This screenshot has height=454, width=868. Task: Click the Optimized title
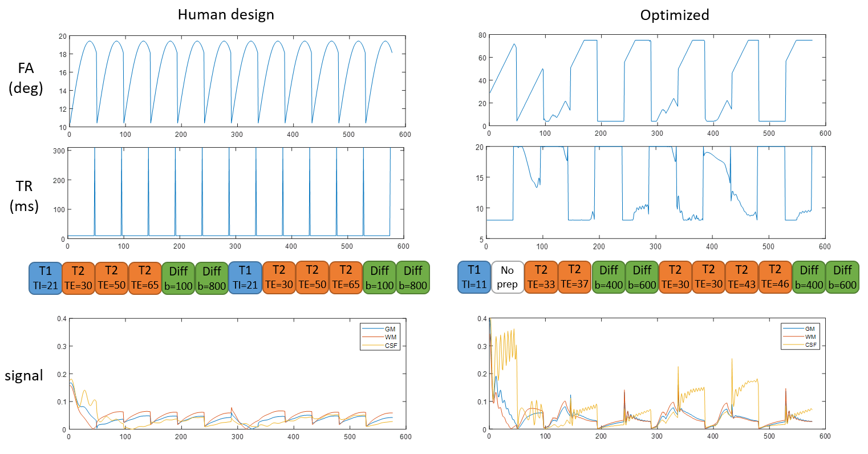(675, 15)
